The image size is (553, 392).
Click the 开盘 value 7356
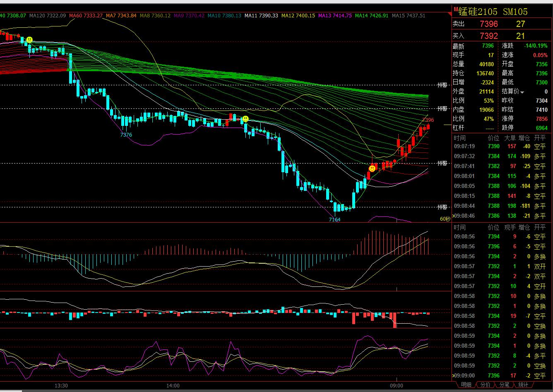(x=541, y=64)
